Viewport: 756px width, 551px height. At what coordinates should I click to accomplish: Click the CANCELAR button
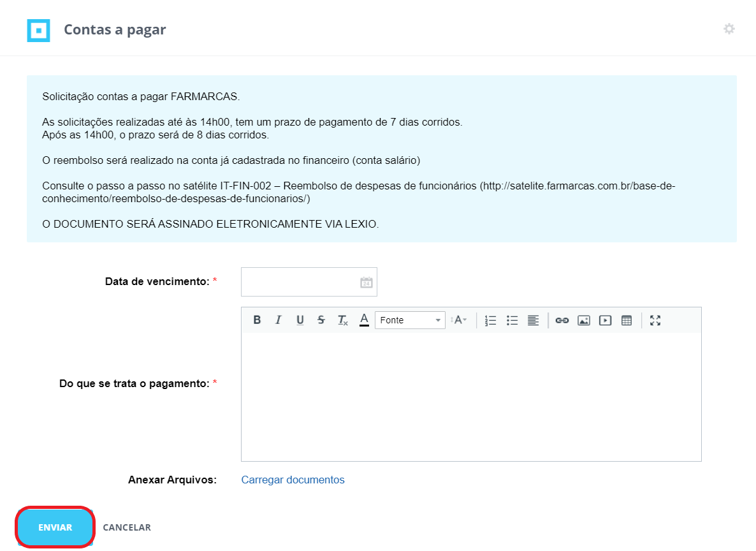coord(127,527)
